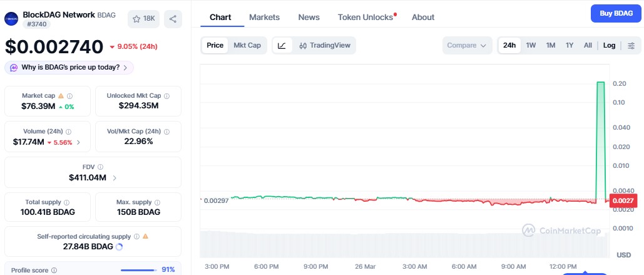
Task: Click the 0.00297 opening price label
Action: [217, 201]
